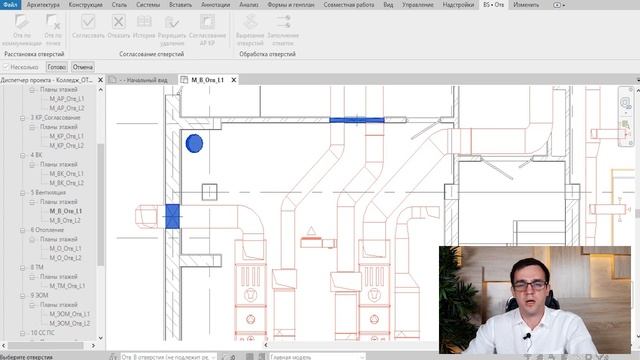Click the openings by point tool icon
Image resolution: width=640 pixels, height=360 pixels.
53,22
